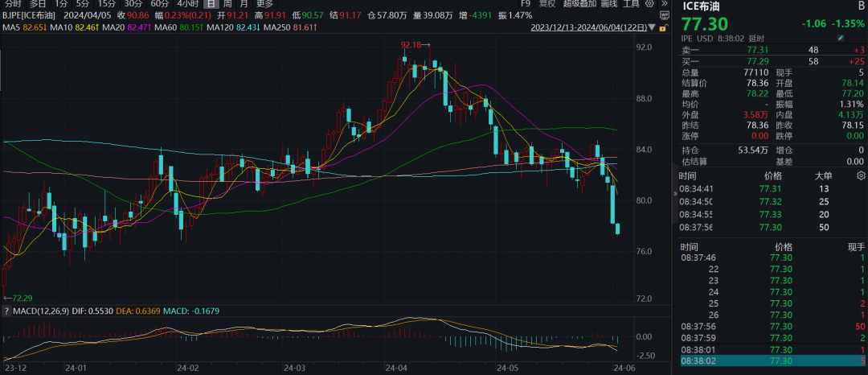
Task: Click 内盘 value 4.13万
Action: pyautogui.click(x=851, y=114)
